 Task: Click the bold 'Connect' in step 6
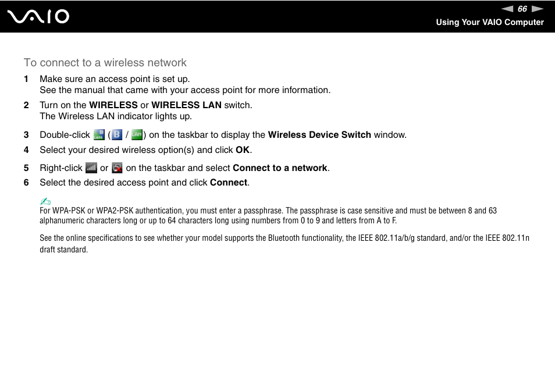click(229, 183)
